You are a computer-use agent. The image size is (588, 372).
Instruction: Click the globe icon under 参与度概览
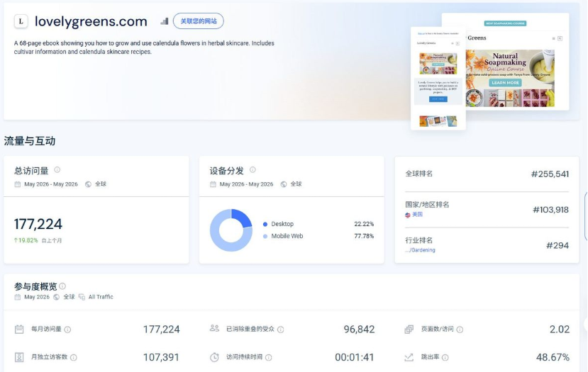click(x=56, y=297)
